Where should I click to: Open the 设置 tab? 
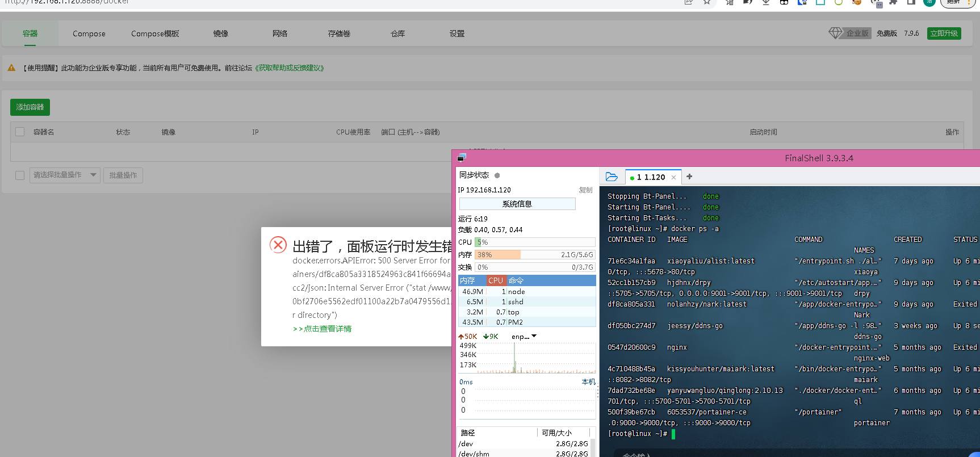pyautogui.click(x=457, y=33)
